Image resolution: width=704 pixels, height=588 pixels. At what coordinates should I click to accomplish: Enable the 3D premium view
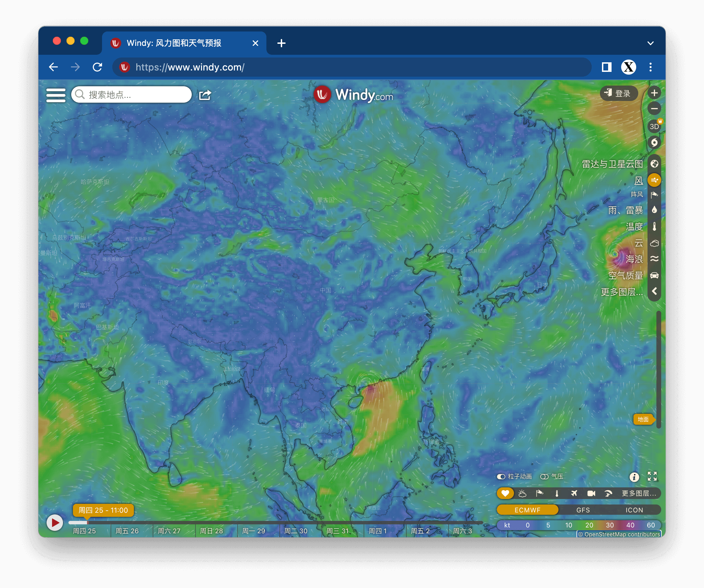[x=654, y=126]
